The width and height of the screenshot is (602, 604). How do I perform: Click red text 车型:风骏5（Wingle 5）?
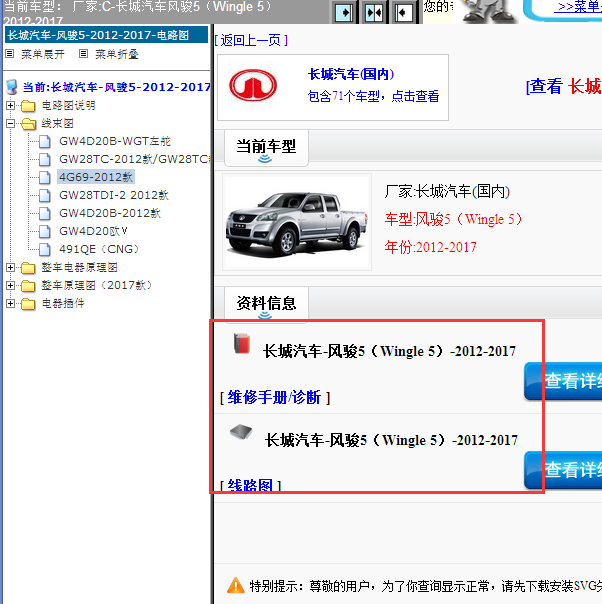(x=453, y=219)
